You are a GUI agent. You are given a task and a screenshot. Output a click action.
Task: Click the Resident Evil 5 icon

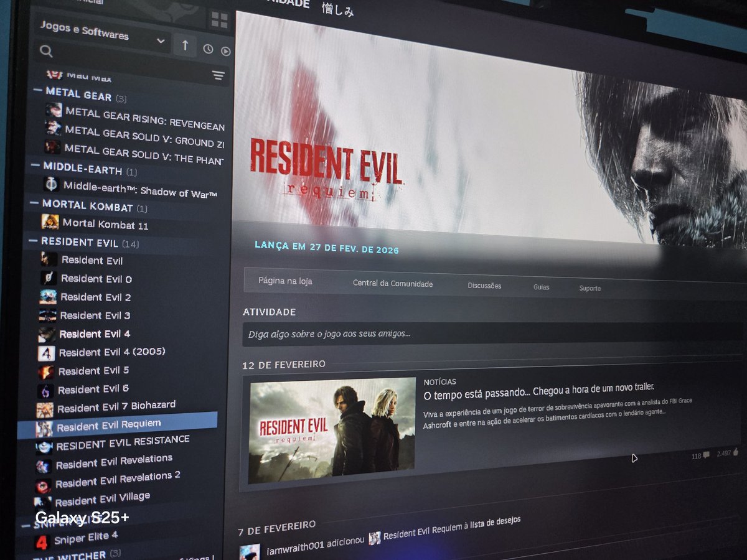pos(46,372)
